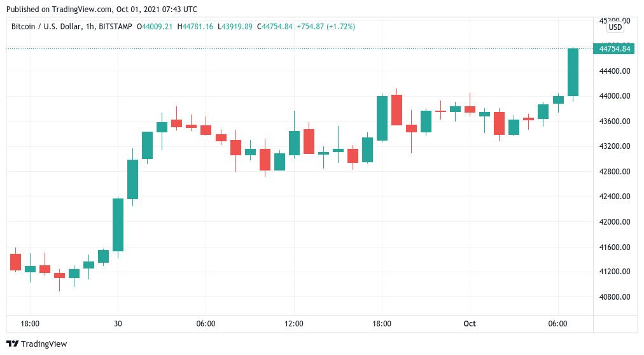This screenshot has height=355, width=644.
Task: Click the 40800.00 price axis label
Action: coord(614,297)
